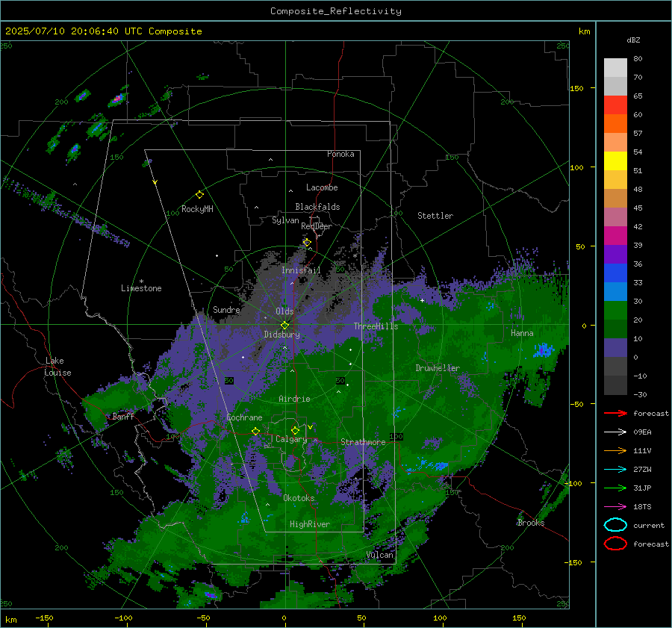Select the red forecast ellipse icon

(x=615, y=544)
